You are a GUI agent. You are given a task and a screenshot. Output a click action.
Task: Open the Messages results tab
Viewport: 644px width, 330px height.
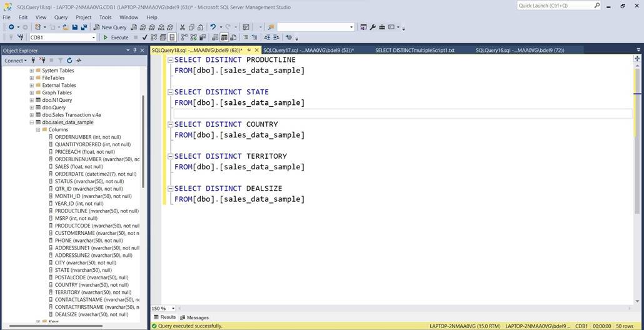click(x=195, y=317)
